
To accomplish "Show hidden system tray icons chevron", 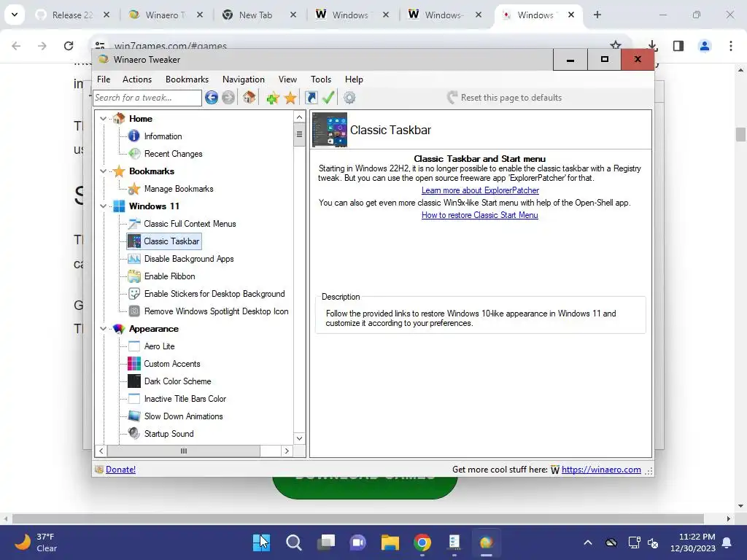I will coord(588,542).
